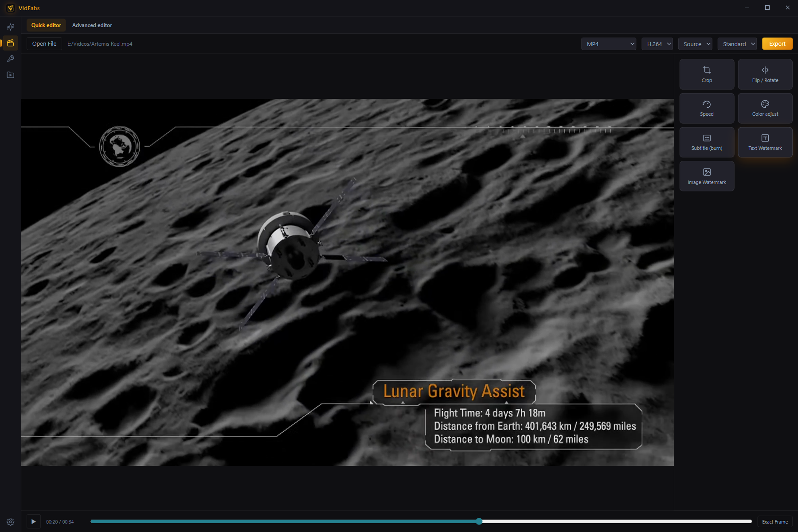Image resolution: width=798 pixels, height=532 pixels.
Task: Click the VidFabs app logo
Action: pyautogui.click(x=11, y=8)
